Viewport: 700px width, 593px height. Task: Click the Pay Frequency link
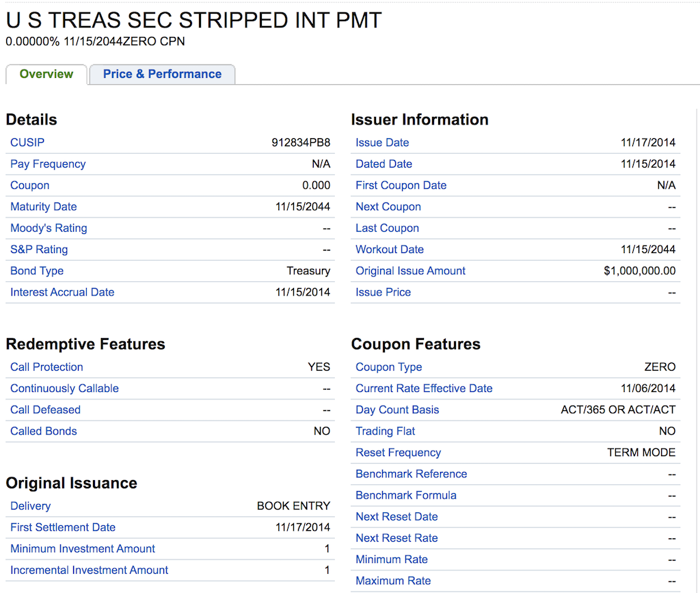coord(47,163)
